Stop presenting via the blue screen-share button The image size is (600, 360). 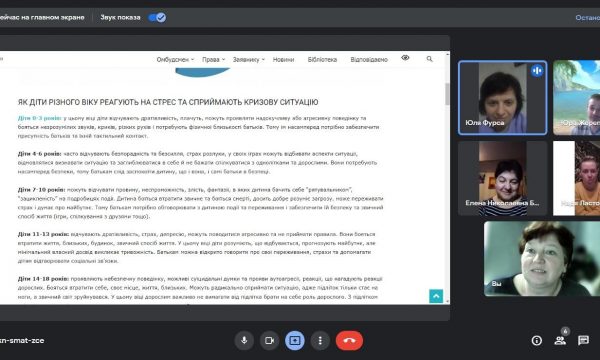pos(295,340)
